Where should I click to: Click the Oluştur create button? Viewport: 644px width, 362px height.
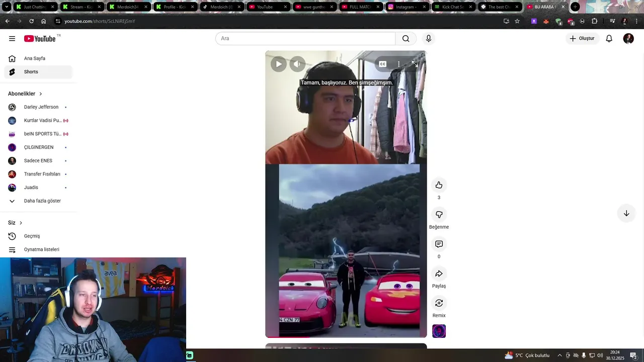tap(582, 39)
